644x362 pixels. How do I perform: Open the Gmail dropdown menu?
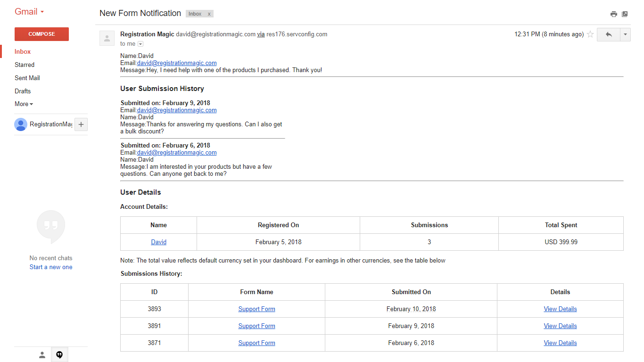click(29, 12)
